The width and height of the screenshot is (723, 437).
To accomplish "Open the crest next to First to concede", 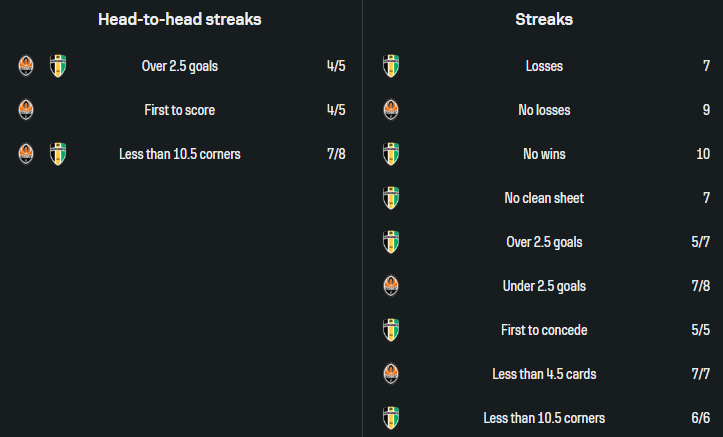I will (391, 330).
